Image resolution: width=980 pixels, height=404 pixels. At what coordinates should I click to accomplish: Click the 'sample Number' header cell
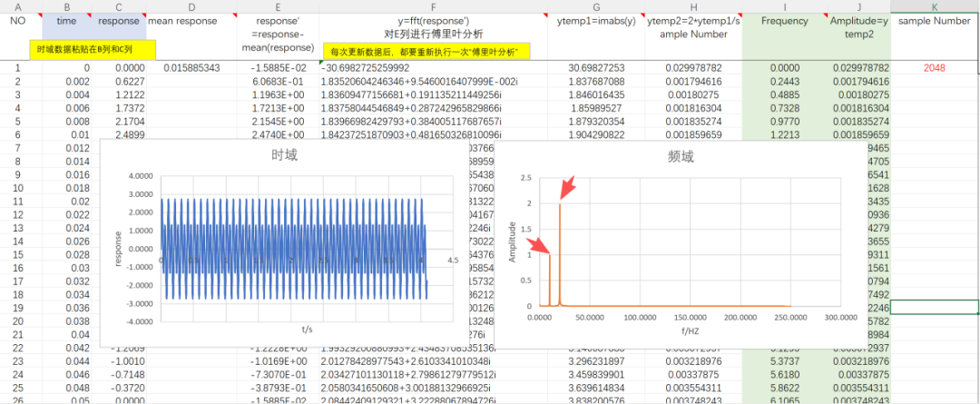tap(935, 37)
